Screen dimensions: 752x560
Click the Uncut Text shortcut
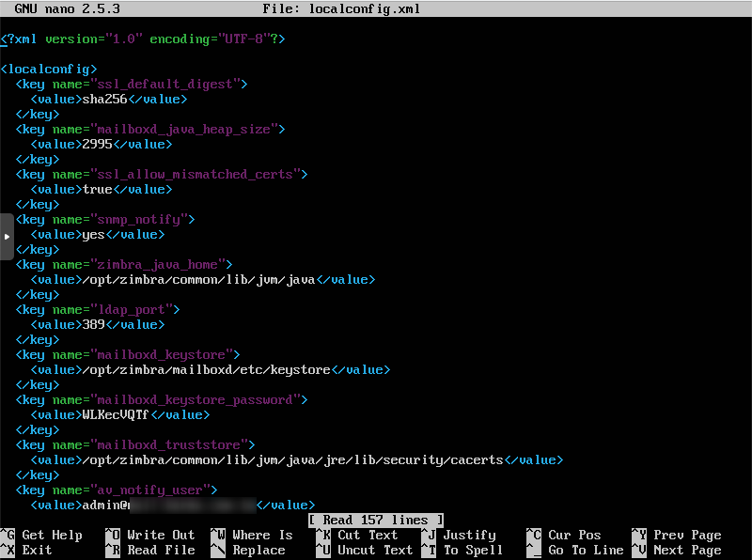tap(365, 551)
